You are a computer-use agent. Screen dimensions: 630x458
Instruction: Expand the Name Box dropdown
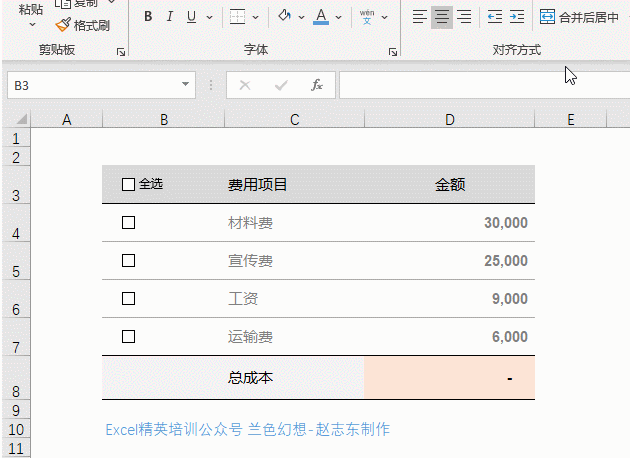tap(185, 86)
